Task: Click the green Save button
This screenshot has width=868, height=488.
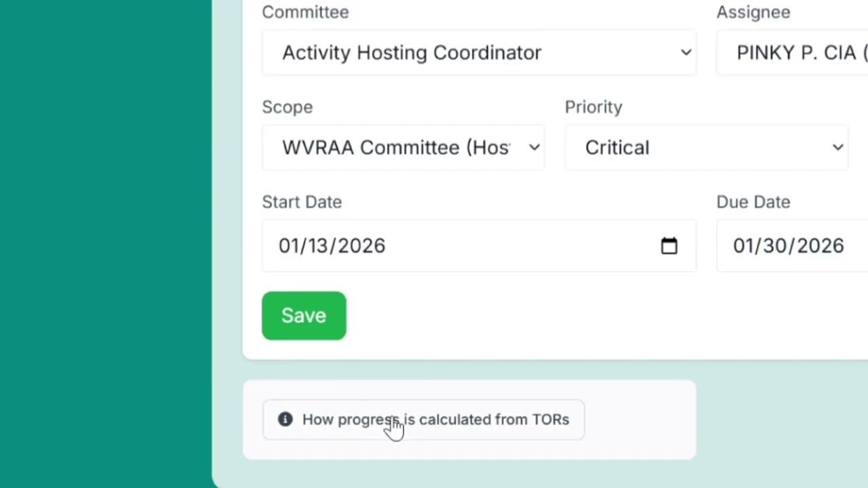Action: click(304, 316)
